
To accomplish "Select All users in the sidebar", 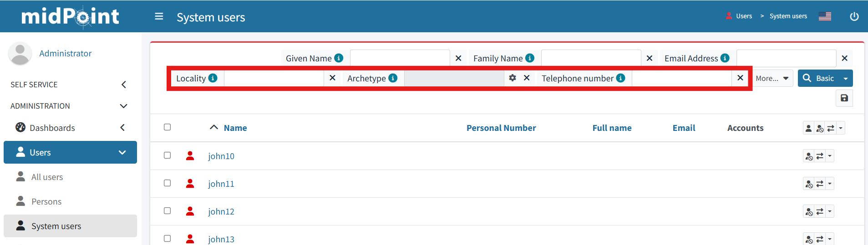I will pos(47,177).
